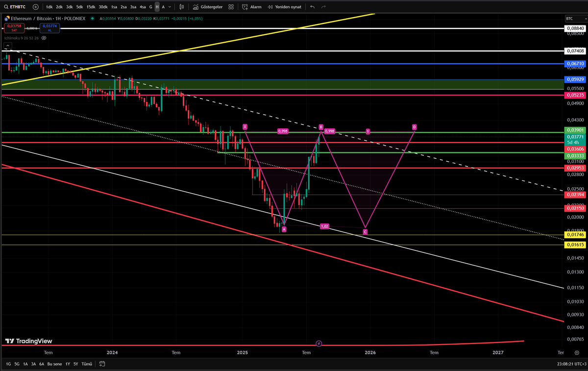Click the 0,05929 price label
Image resolution: width=588 pixels, height=371 pixels.
tap(575, 79)
